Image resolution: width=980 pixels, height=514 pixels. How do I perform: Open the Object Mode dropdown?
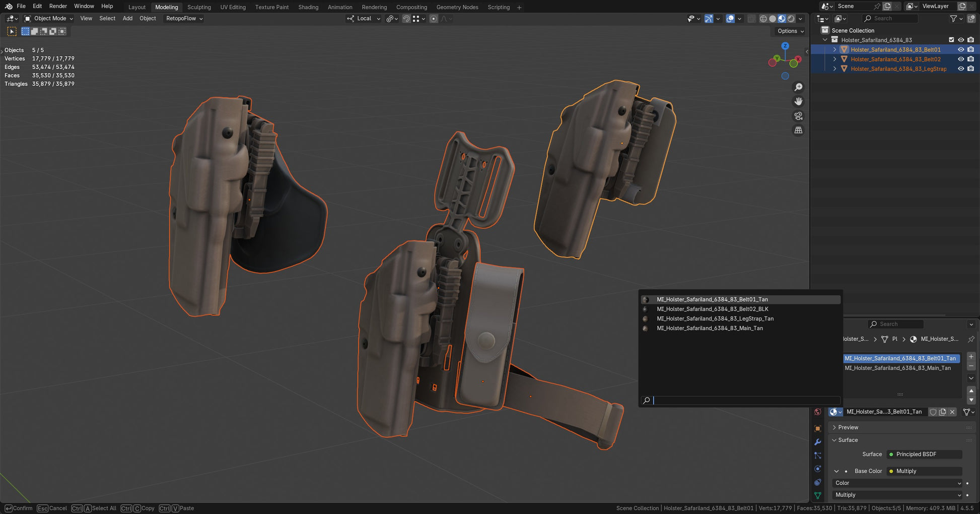pos(49,19)
